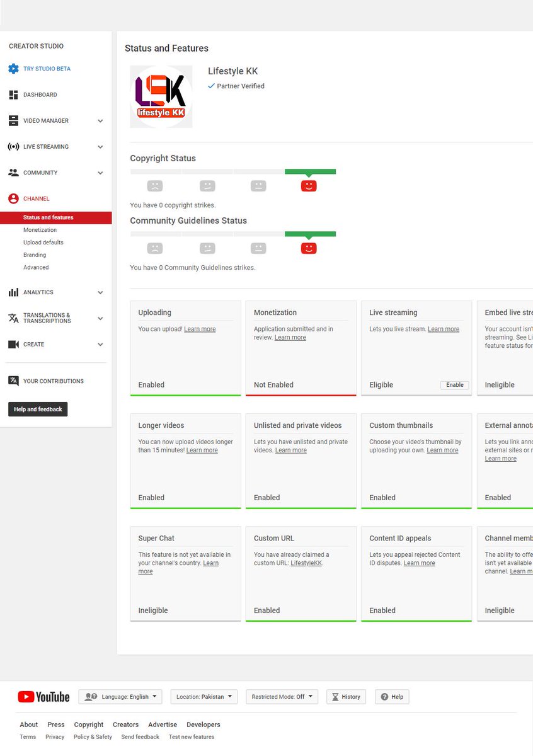533x756 pixels.
Task: Click the Channel profile icon
Action: pos(13,198)
